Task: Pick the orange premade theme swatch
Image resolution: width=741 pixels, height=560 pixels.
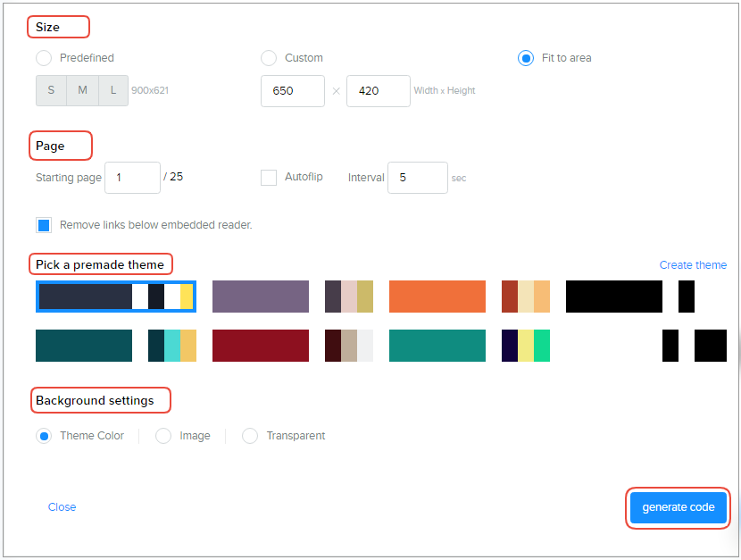Action: (437, 297)
